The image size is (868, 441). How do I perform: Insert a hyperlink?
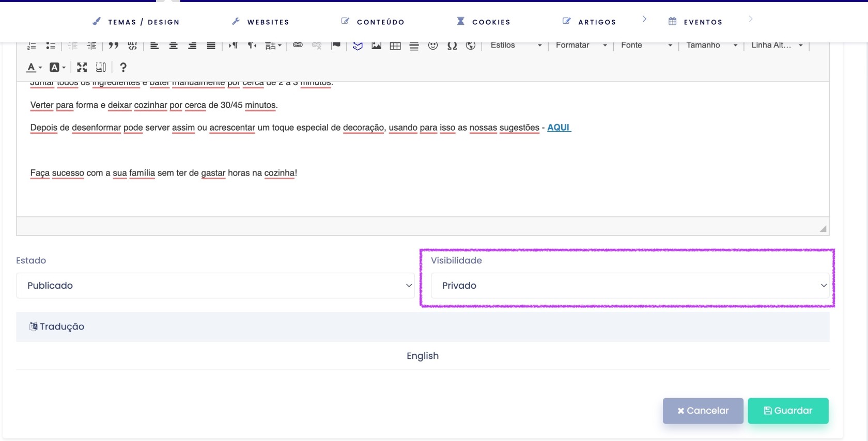[298, 45]
